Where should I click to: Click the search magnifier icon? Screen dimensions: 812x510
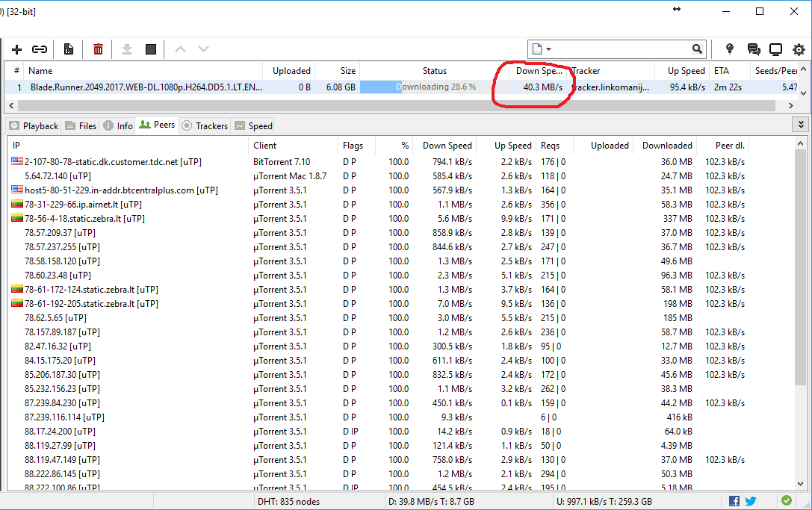[697, 49]
